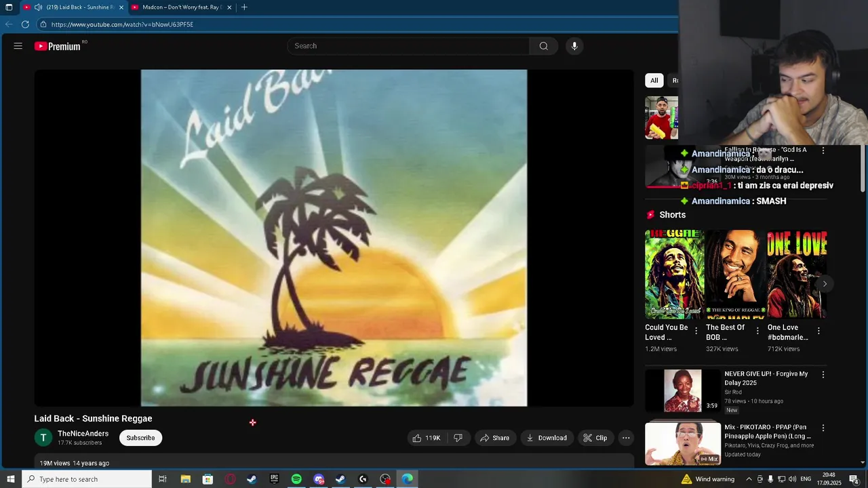
Task: Focus the YouTube Search field
Action: (x=408, y=46)
